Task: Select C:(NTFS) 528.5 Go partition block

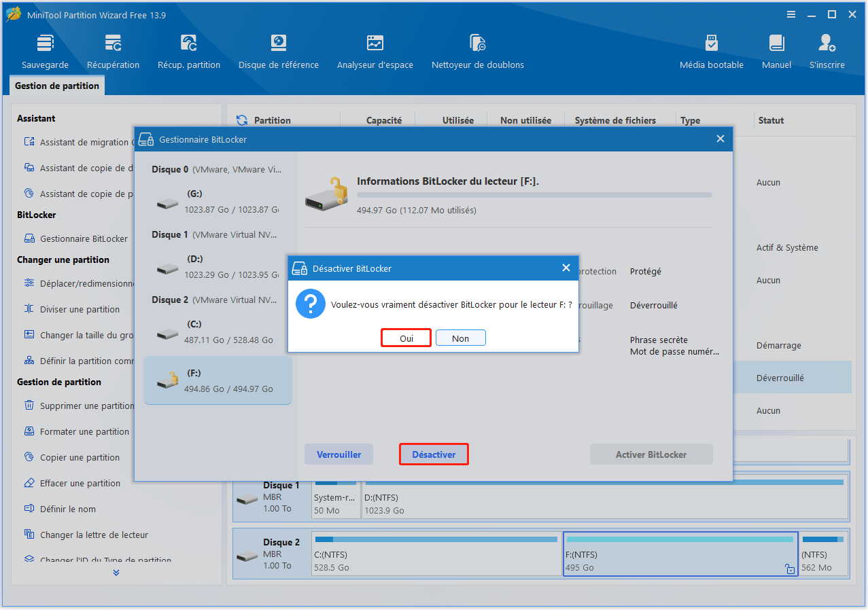Action: coord(436,554)
